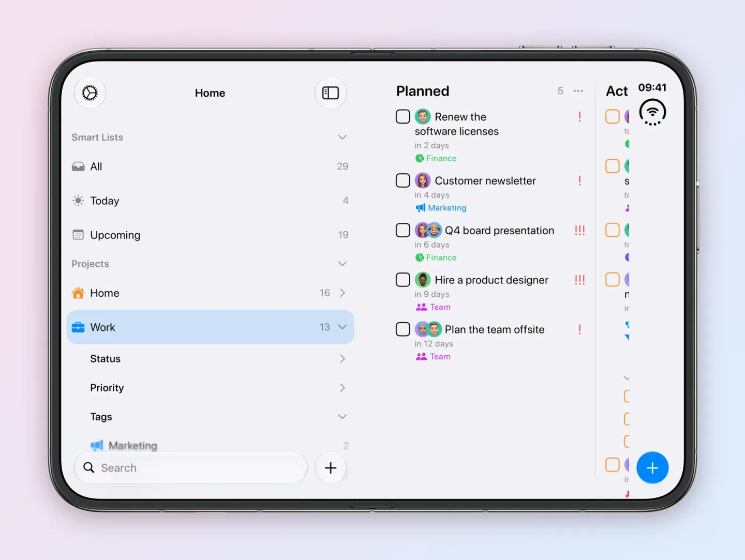The width and height of the screenshot is (745, 560).
Task: Click the All inbox tray icon
Action: (x=78, y=167)
